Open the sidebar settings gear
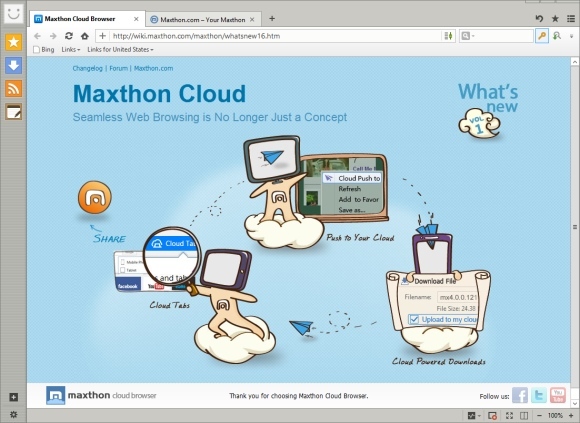580x423 pixels. 13,414
